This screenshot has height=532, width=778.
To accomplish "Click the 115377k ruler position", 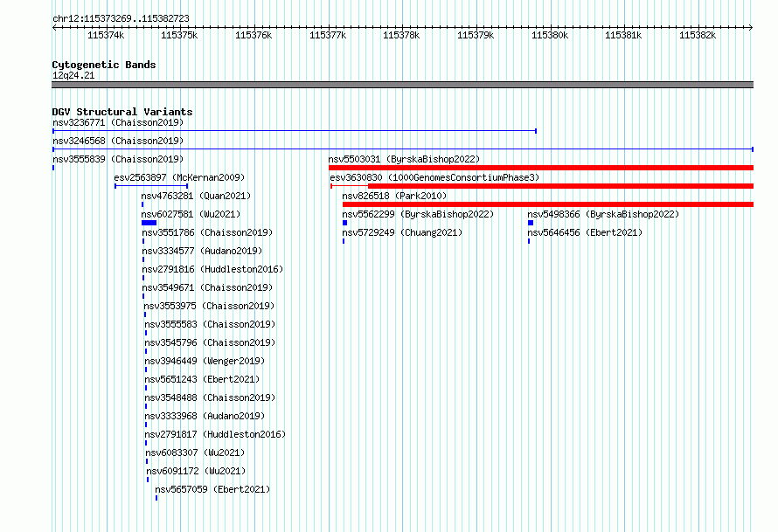I will (x=328, y=35).
